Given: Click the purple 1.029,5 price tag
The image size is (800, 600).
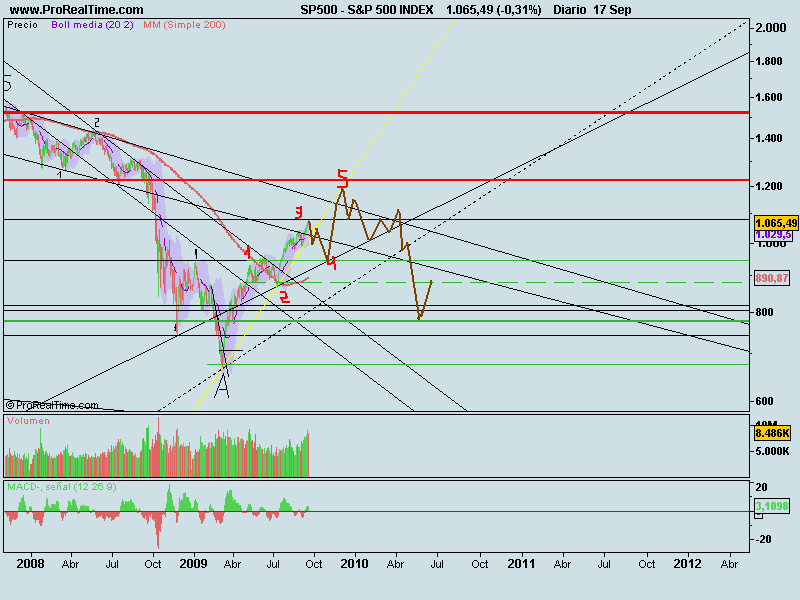Looking at the screenshot, I should tap(773, 235).
